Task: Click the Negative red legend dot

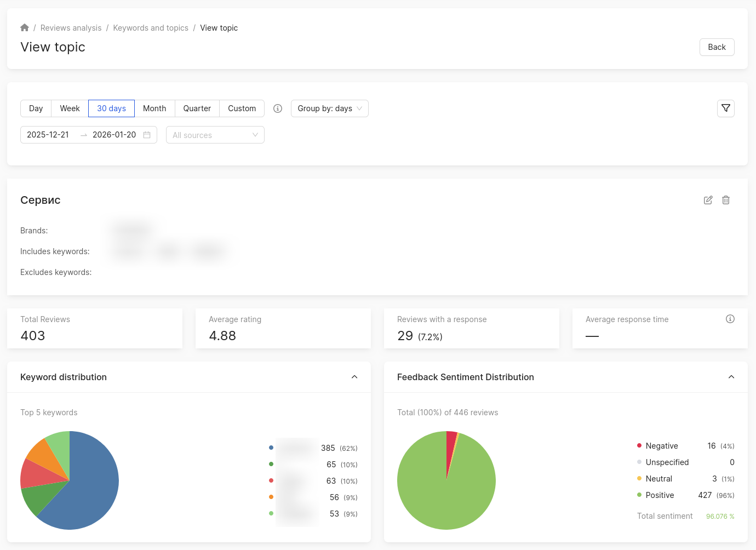Action: pyautogui.click(x=639, y=446)
